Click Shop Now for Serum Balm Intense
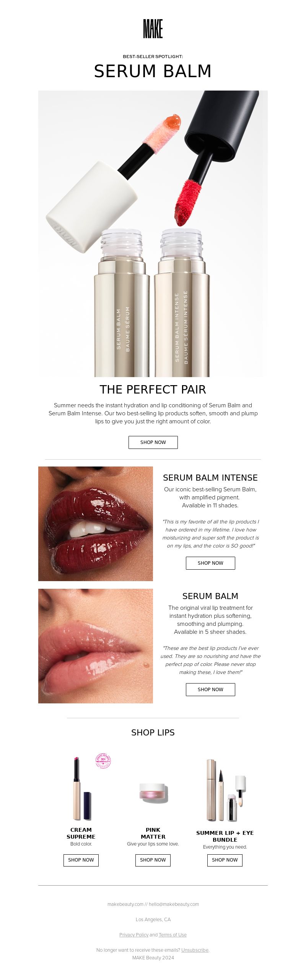The image size is (306, 980). pyautogui.click(x=210, y=563)
